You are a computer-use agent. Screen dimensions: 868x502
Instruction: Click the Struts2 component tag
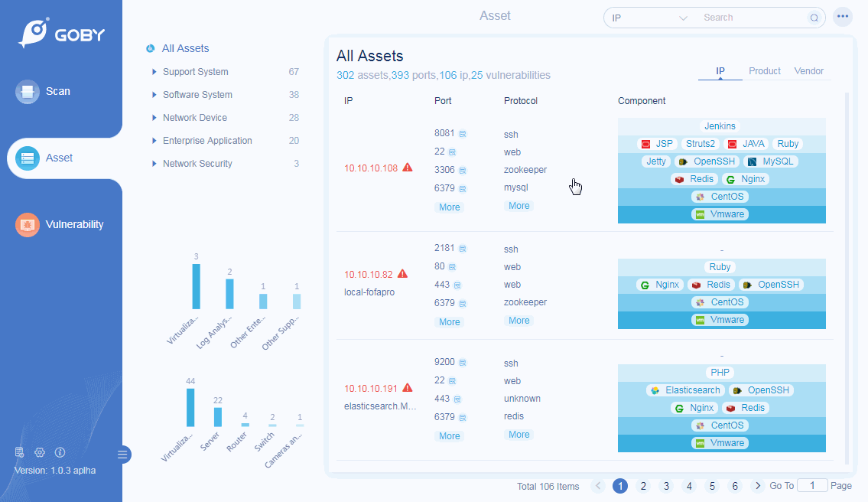(701, 144)
